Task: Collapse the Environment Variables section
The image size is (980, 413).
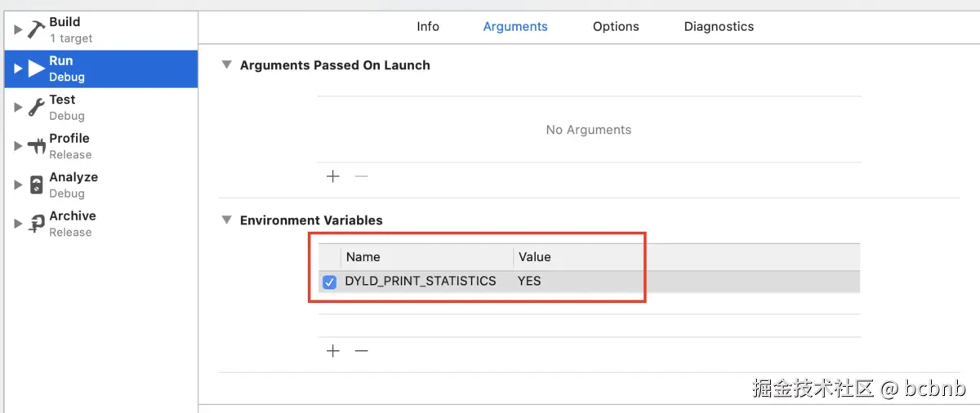Action: tap(227, 220)
